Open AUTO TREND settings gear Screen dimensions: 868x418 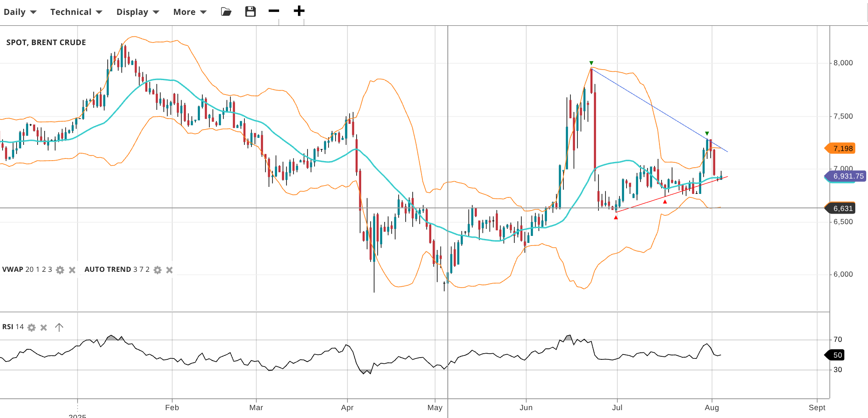pyautogui.click(x=157, y=270)
